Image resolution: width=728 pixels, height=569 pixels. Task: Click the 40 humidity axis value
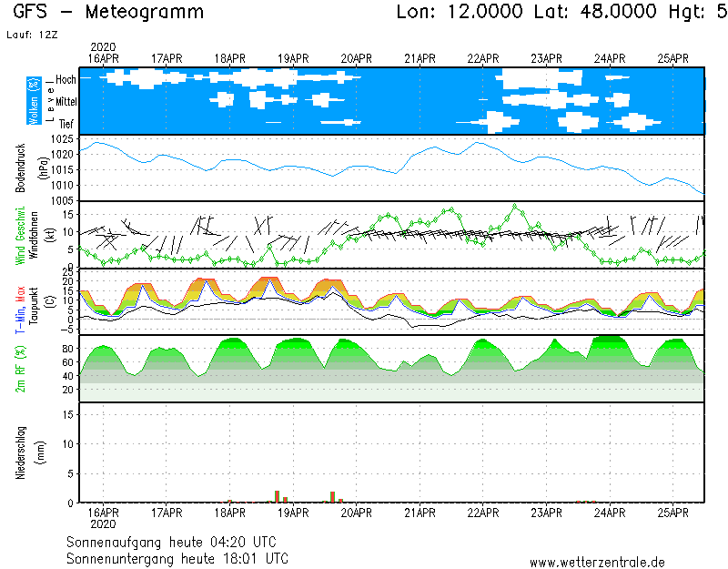(67, 375)
